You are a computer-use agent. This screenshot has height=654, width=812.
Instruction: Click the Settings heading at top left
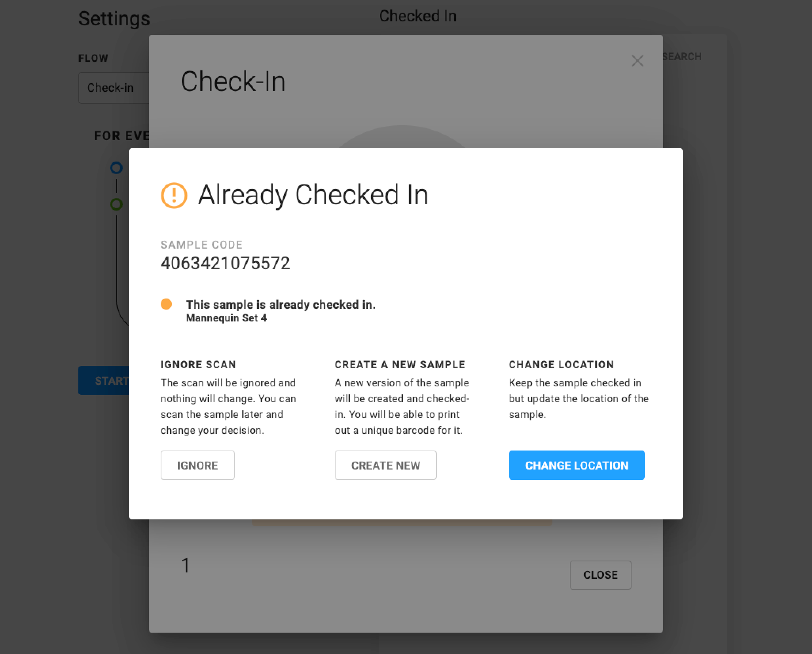tap(114, 19)
